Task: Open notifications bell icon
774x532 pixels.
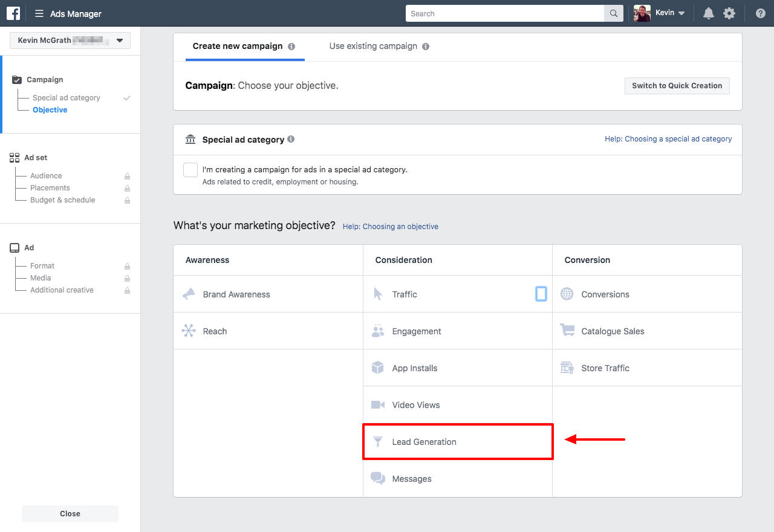Action: pyautogui.click(x=708, y=13)
